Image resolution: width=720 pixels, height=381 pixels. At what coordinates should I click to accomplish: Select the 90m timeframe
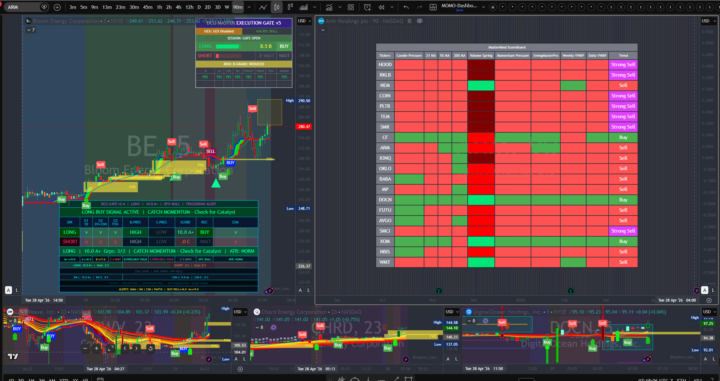click(x=238, y=7)
